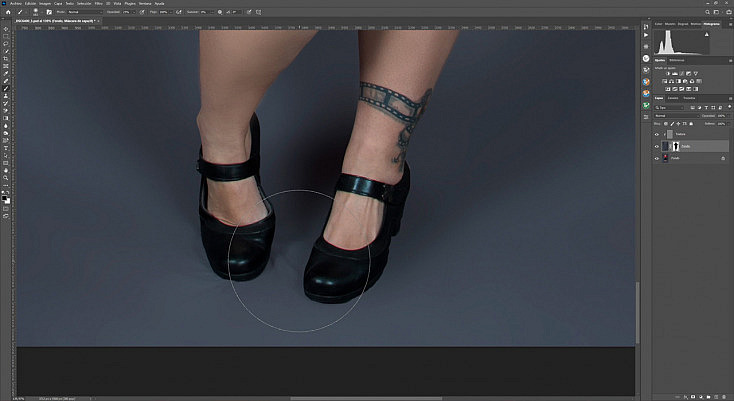Open the brush preset picker dropdown
Screen dimensions: 734x401
point(42,12)
